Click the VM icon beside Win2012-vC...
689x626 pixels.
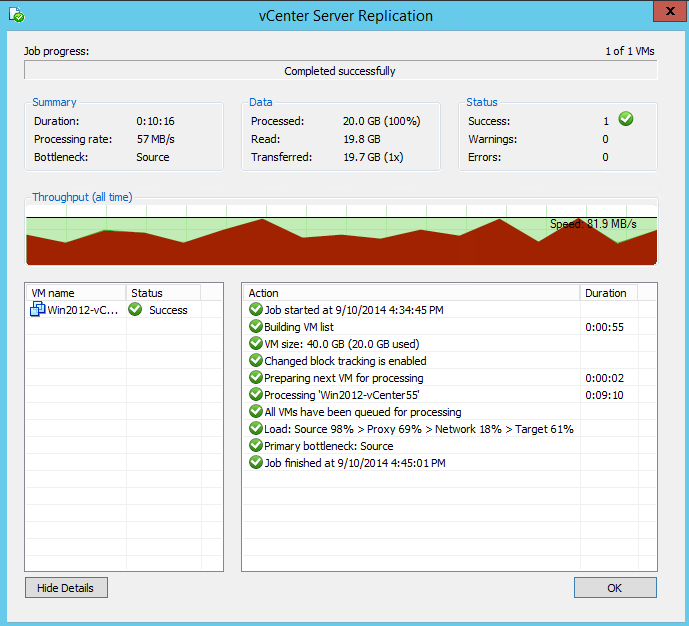pos(37,309)
